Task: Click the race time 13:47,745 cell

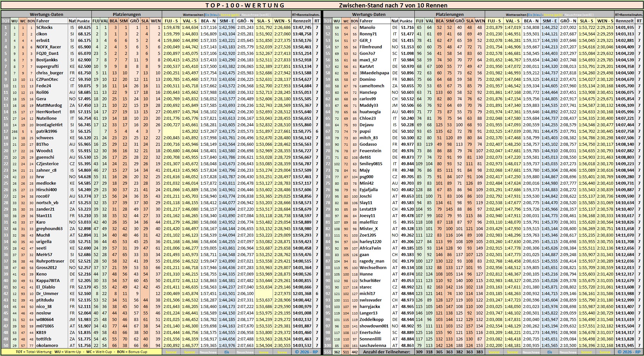Action: coord(302,28)
